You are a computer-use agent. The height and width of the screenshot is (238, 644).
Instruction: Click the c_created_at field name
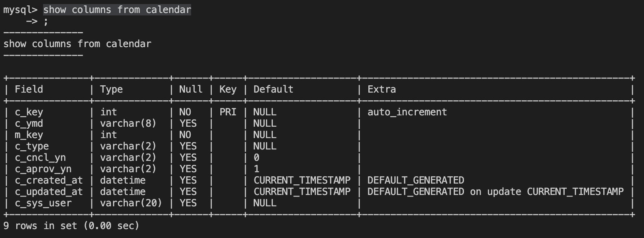49,180
